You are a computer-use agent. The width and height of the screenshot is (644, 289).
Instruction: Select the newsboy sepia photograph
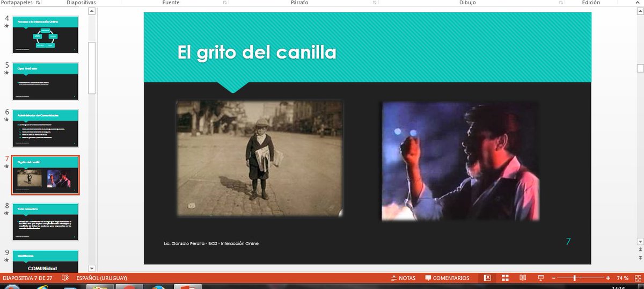(259, 158)
